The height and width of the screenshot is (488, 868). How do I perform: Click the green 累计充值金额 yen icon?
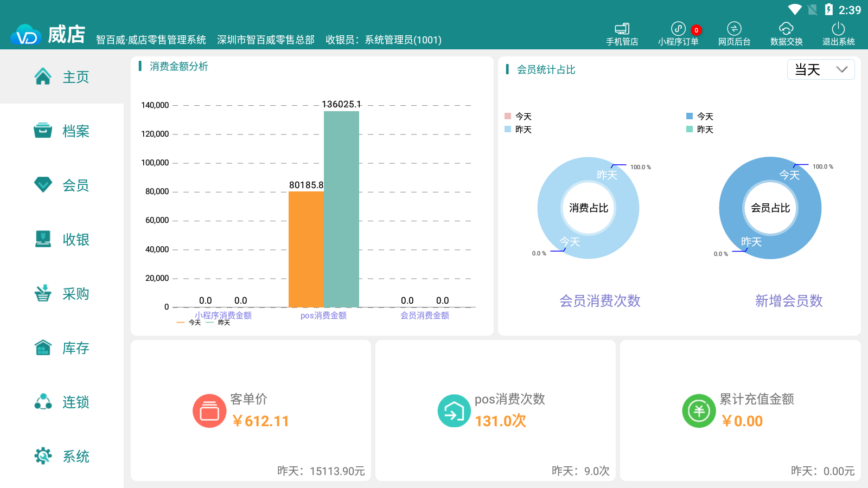[699, 411]
